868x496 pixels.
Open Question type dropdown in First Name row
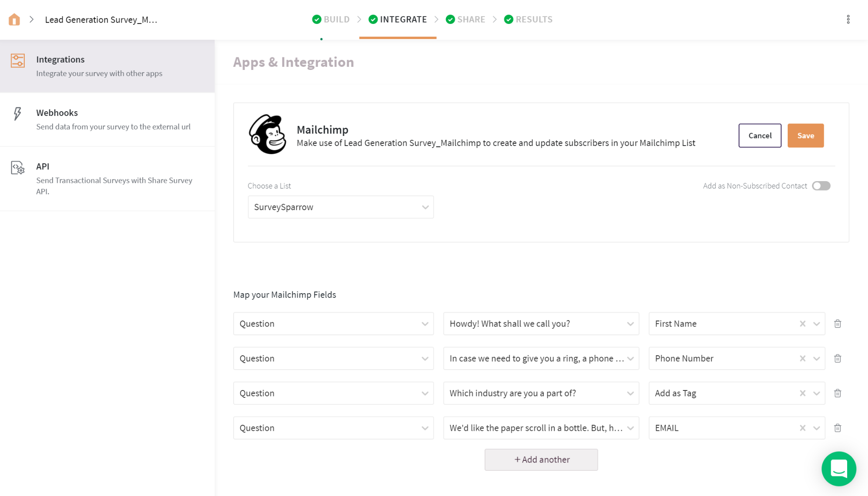pyautogui.click(x=333, y=324)
